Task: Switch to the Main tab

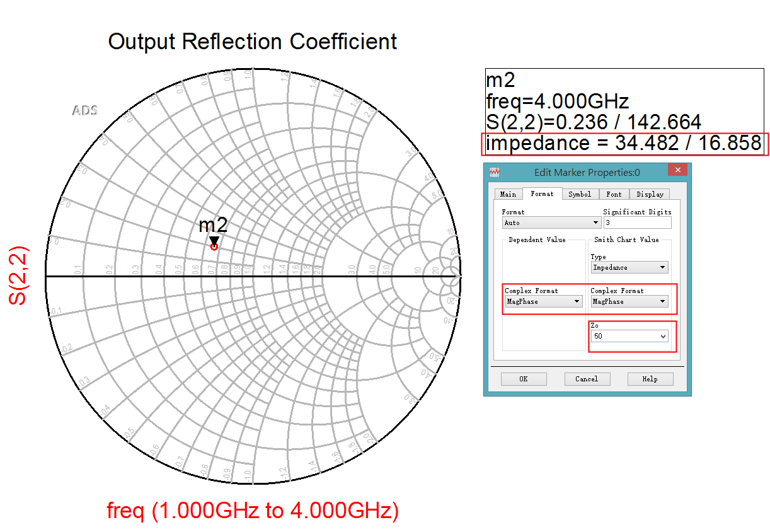Action: (508, 194)
